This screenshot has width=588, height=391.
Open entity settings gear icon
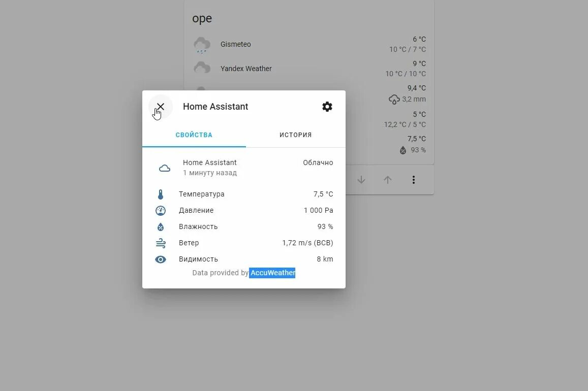tap(327, 107)
